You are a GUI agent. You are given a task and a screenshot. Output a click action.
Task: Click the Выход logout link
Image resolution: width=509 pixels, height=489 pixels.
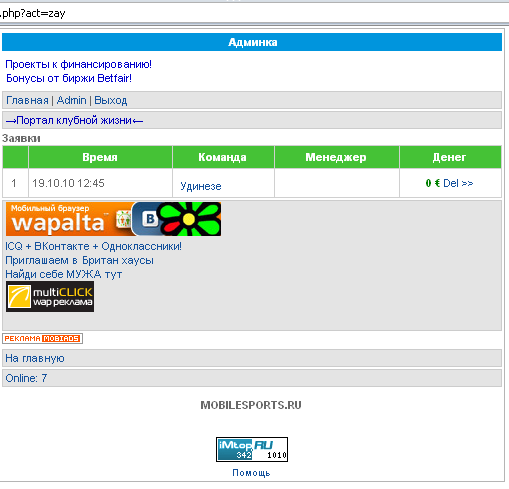coord(111,100)
